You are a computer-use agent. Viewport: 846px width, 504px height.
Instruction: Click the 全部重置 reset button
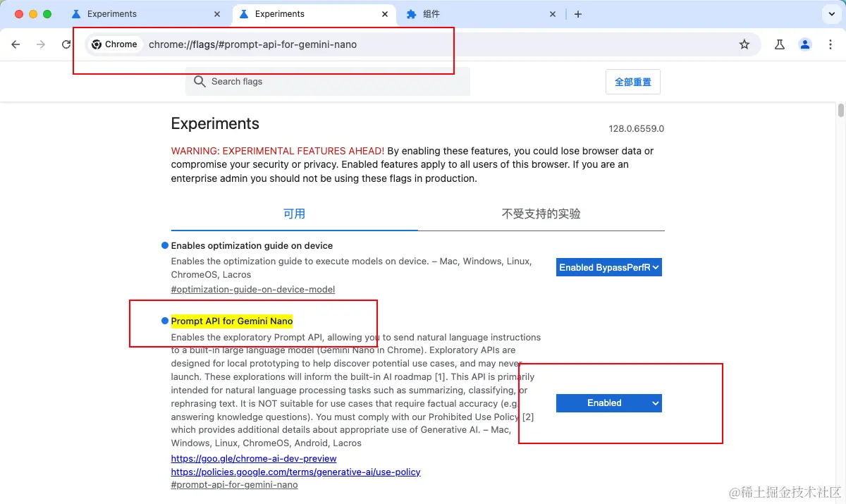click(x=633, y=82)
